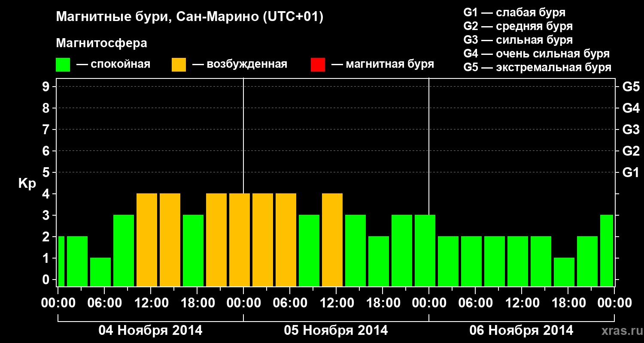Click the 'G5 — экстремальная буря' legend line
Viewport: 644px width, 343px height.
537,67
